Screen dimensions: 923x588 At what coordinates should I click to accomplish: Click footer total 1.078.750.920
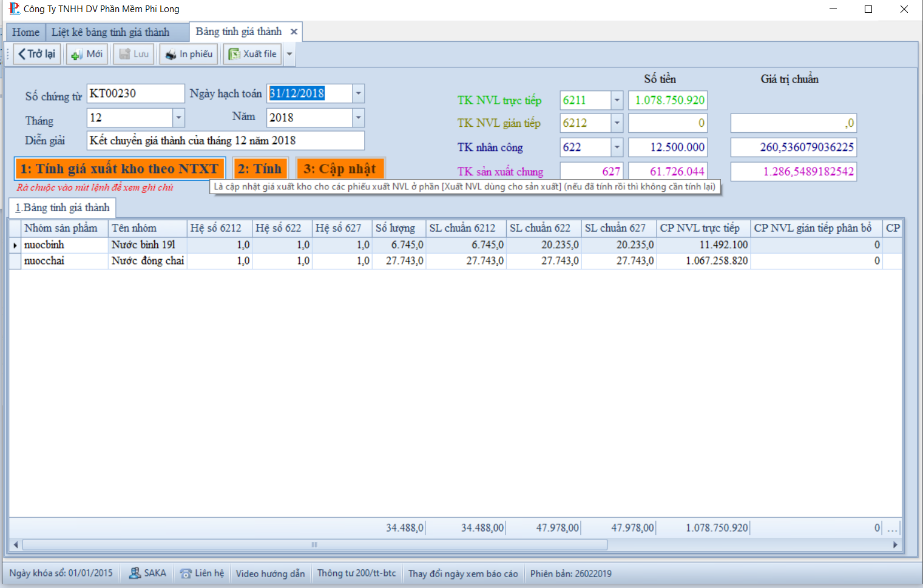pyautogui.click(x=716, y=528)
